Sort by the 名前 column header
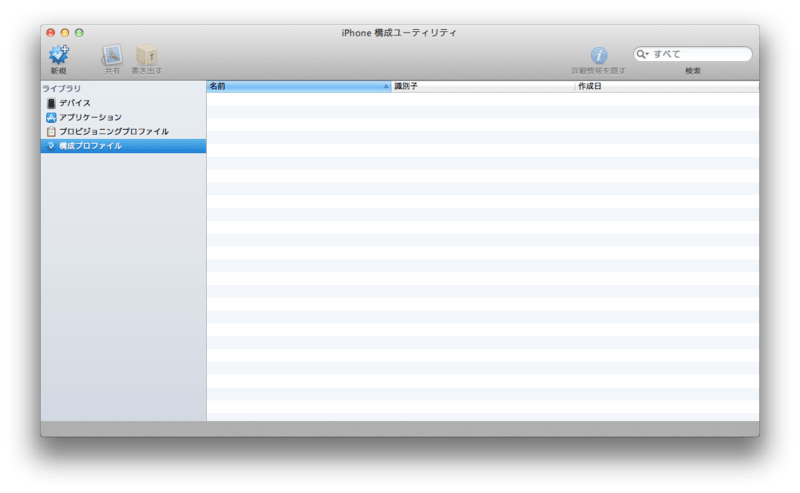 290,87
